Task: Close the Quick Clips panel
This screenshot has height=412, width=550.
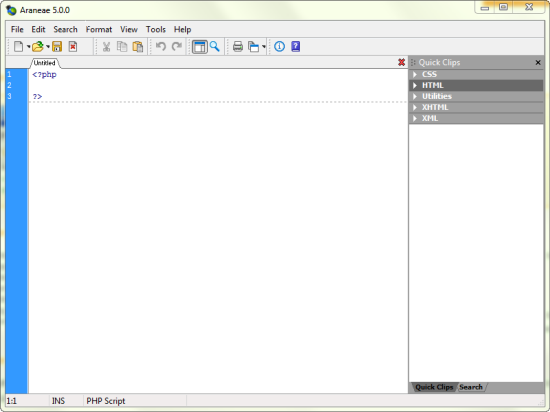Action: click(538, 62)
